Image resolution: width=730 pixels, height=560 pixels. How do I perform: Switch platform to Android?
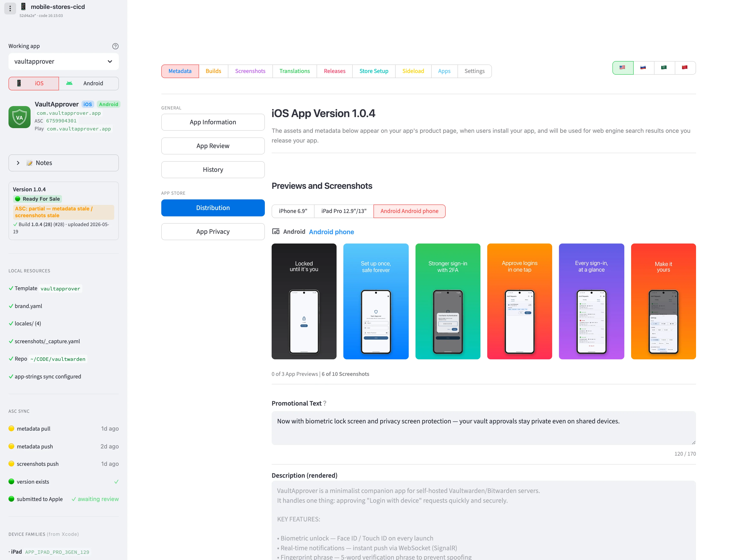pos(89,83)
